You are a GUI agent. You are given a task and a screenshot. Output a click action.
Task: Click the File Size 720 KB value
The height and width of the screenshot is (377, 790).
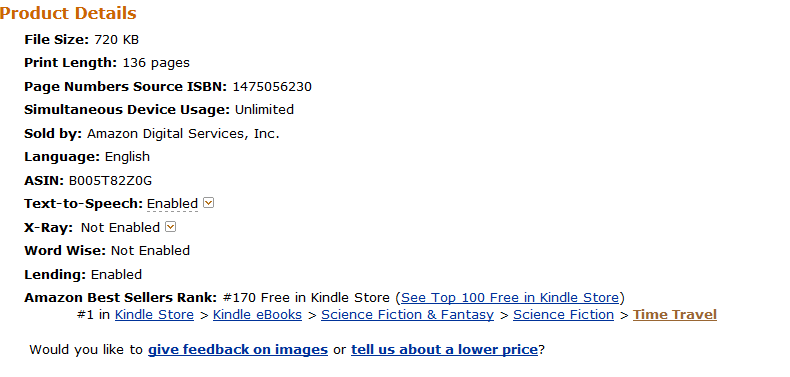click(x=116, y=39)
